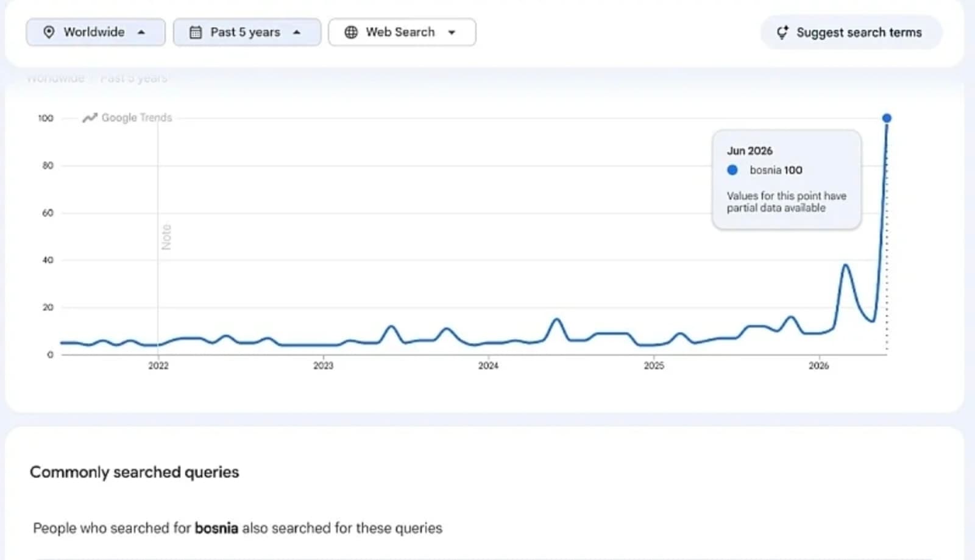Click the 2025 x-axis label

tap(654, 366)
